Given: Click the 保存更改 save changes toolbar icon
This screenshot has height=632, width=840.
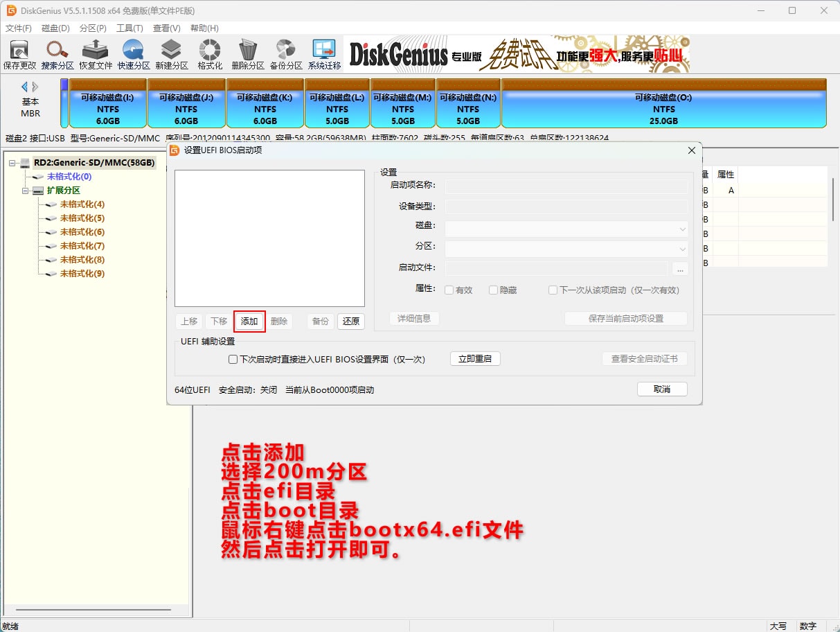Looking at the screenshot, I should tap(19, 54).
